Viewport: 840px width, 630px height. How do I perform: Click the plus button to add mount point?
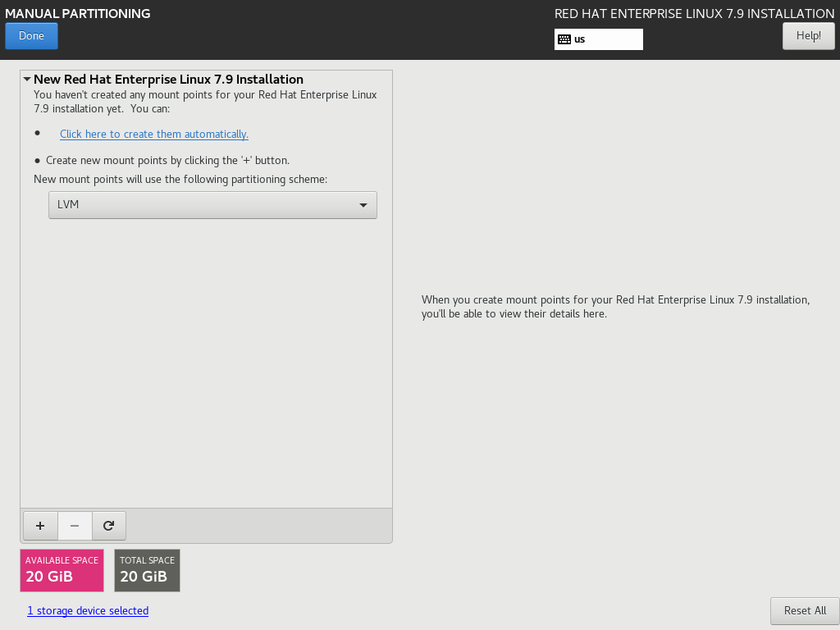pos(40,526)
